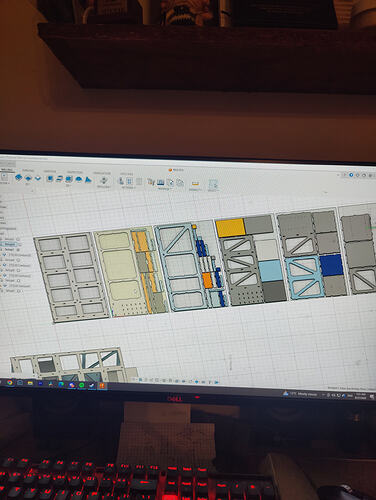This screenshot has width=376, height=500.
Task: Open Microsoft Edge from the taskbar
Action: [x=61, y=384]
